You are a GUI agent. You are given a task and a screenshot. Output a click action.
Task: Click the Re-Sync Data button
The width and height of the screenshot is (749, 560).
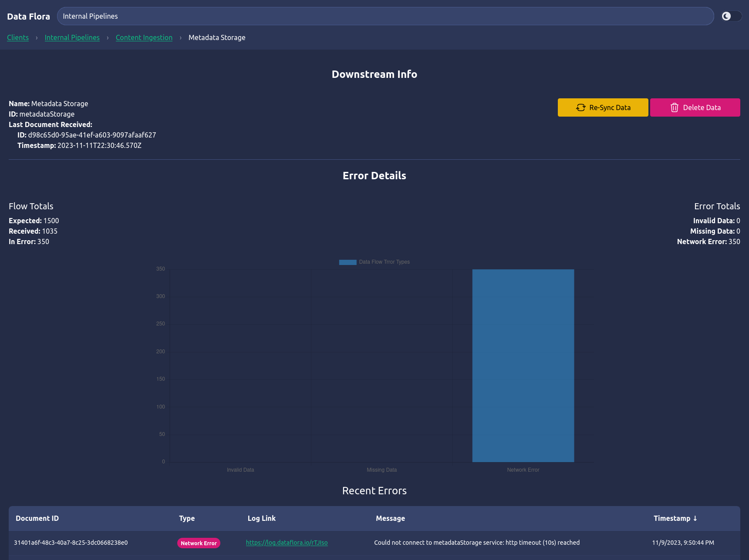603,107
